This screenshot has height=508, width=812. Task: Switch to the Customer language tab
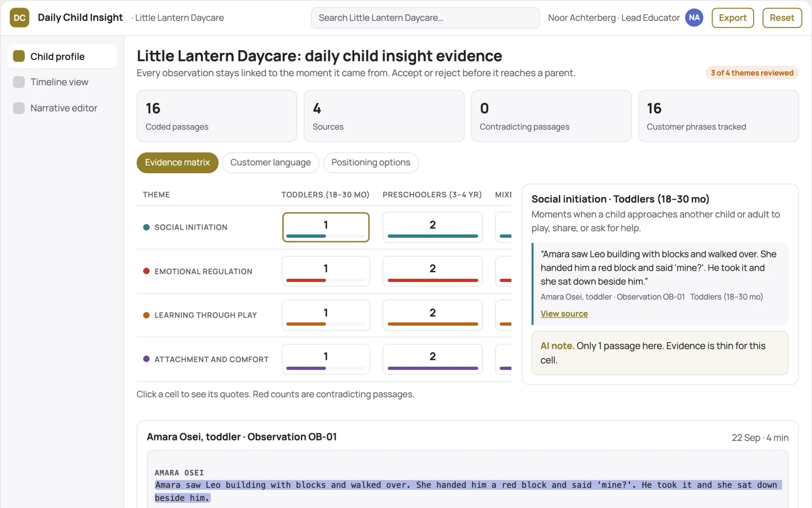[x=270, y=163]
